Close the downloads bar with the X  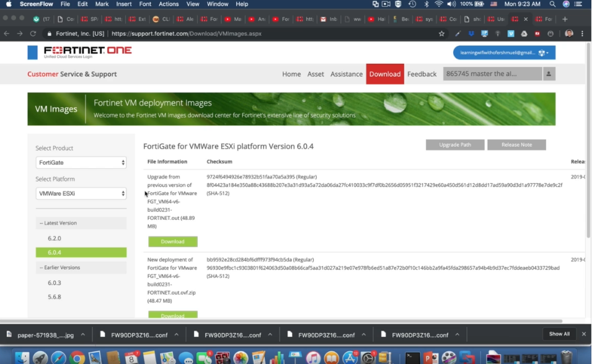tap(583, 334)
